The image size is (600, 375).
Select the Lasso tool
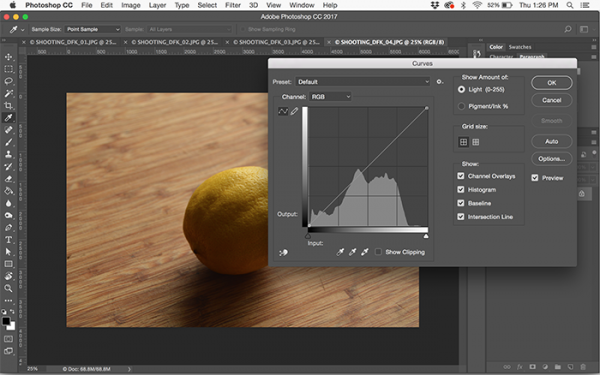[8, 81]
